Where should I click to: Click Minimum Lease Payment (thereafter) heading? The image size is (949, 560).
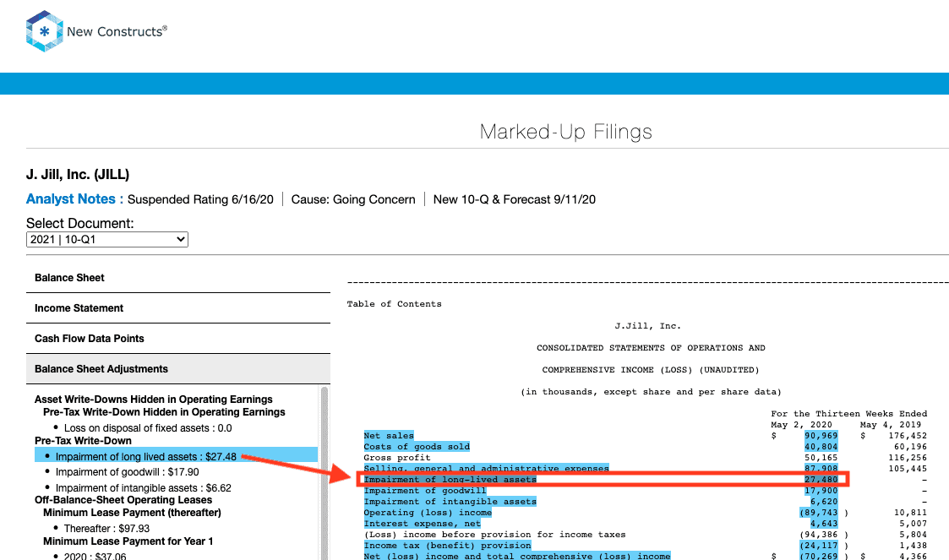click(x=132, y=512)
